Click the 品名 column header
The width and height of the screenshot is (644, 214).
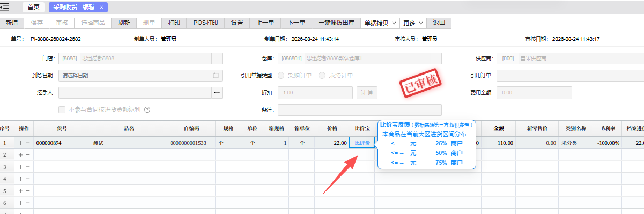[x=128, y=129]
